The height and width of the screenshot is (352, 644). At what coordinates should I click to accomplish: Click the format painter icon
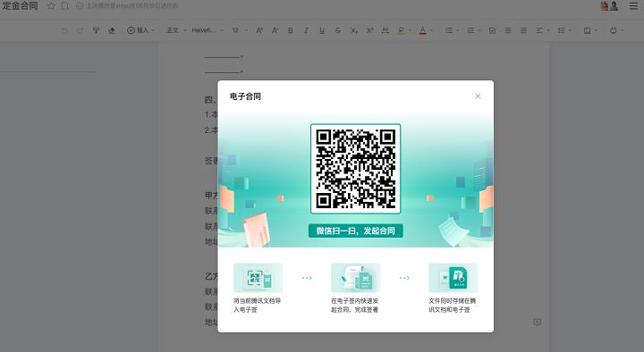[x=96, y=30]
